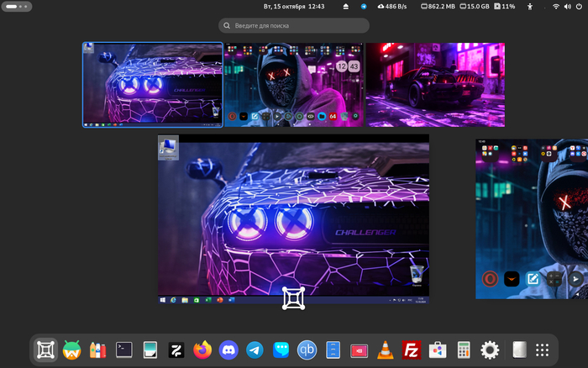Open the calendar via date and time

tap(294, 7)
